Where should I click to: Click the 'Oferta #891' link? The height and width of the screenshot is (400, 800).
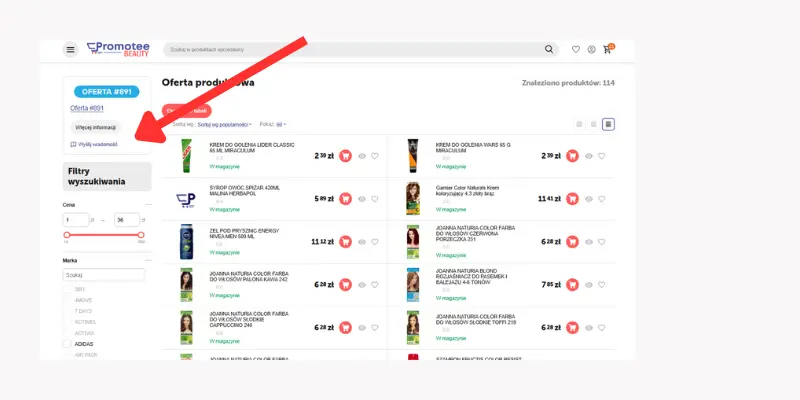pyautogui.click(x=87, y=108)
